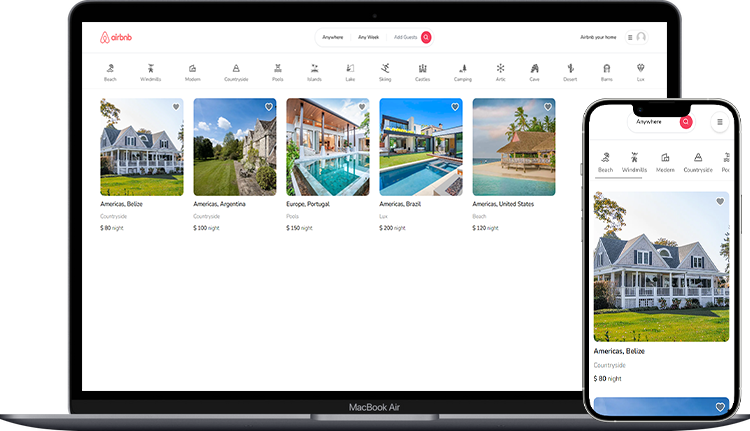Click the Airbnb logo on the laptop

(x=115, y=37)
